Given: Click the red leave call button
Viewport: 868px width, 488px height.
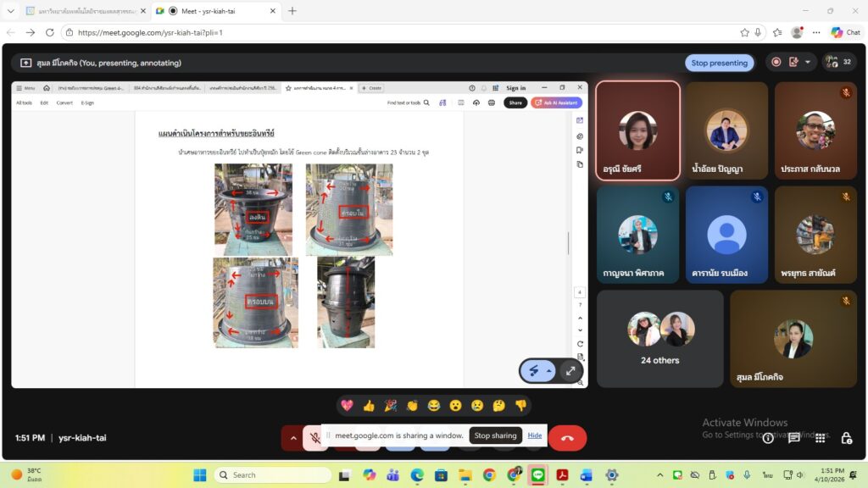Looking at the screenshot, I should coord(567,438).
